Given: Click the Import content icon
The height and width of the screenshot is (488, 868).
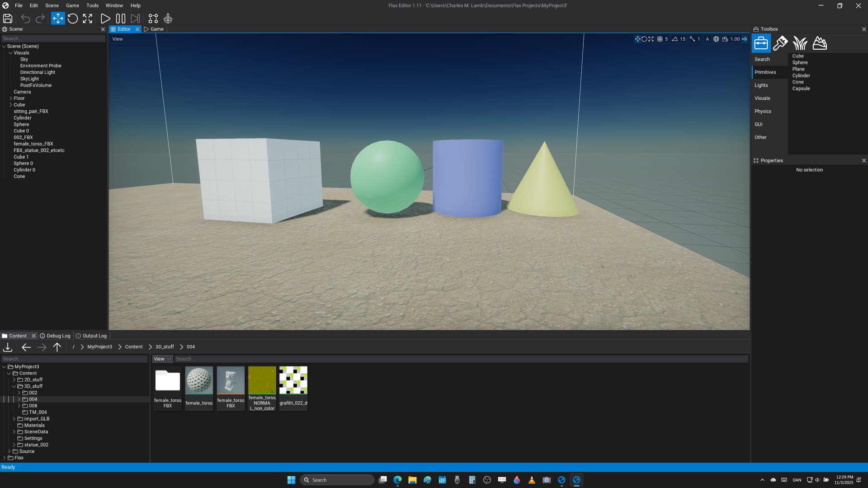Looking at the screenshot, I should tap(8, 347).
